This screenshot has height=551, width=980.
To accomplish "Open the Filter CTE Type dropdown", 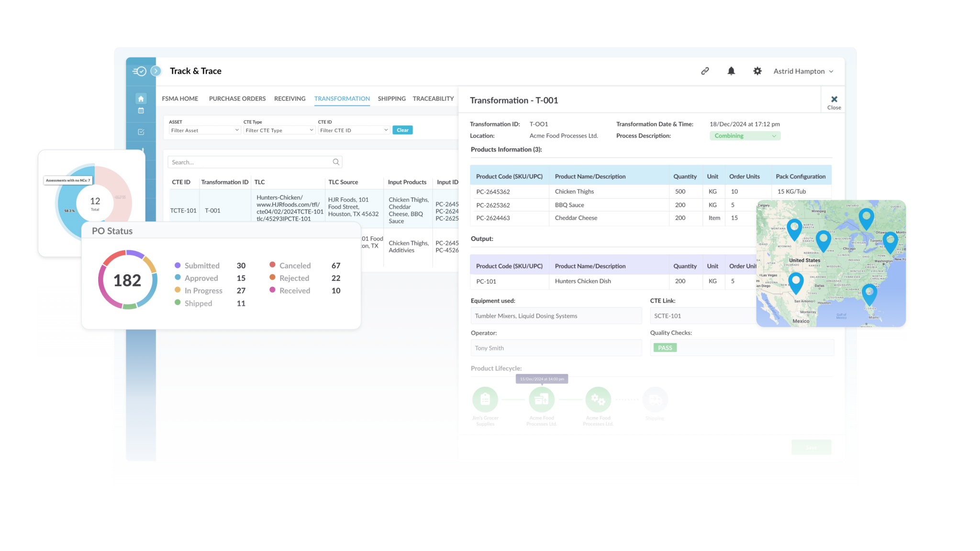I will pos(279,130).
